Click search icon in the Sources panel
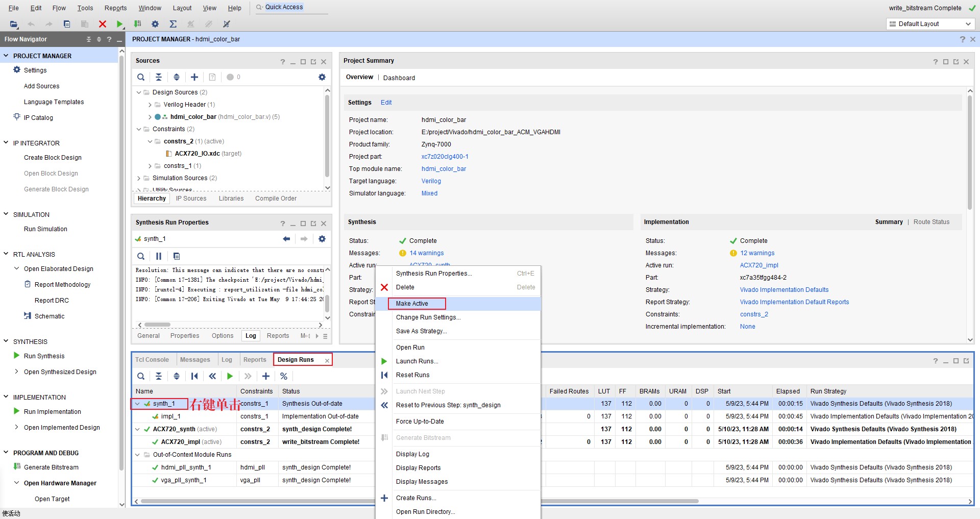Viewport: 980px width, 519px height. (x=141, y=77)
